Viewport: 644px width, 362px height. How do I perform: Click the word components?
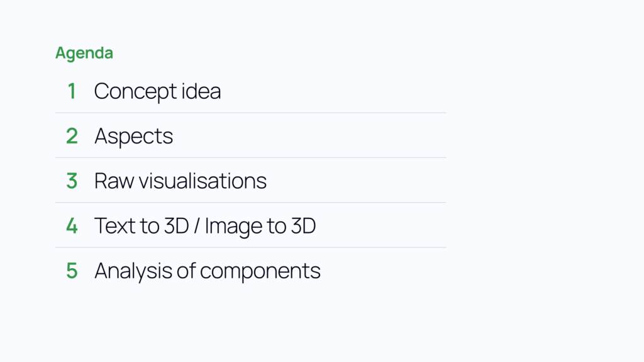(260, 271)
